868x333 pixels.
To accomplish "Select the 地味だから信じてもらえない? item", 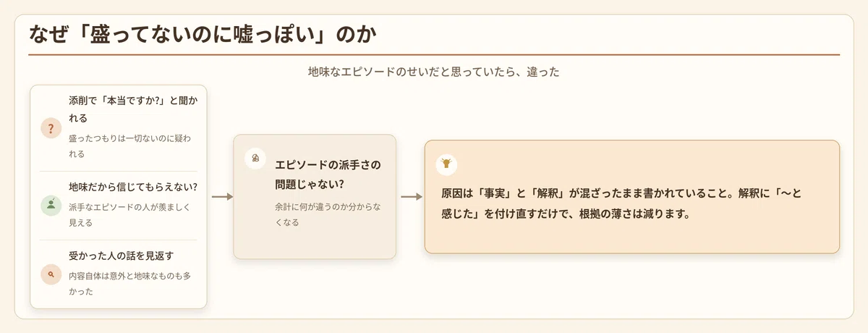I will click(x=119, y=205).
